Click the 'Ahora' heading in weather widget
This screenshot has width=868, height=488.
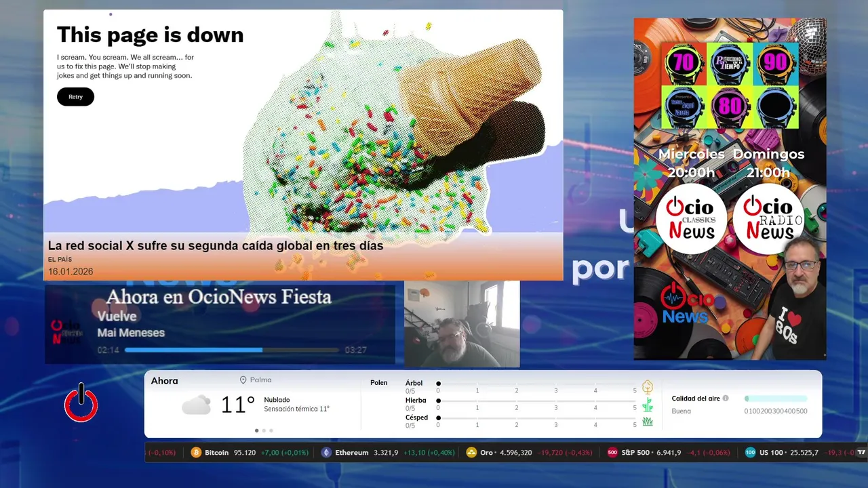[164, 381]
